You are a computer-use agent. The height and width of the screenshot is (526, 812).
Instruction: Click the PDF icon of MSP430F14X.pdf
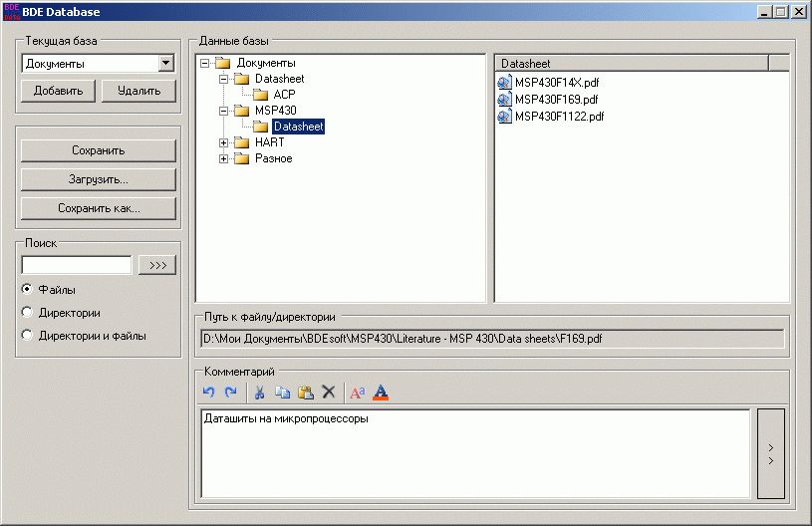(x=504, y=83)
